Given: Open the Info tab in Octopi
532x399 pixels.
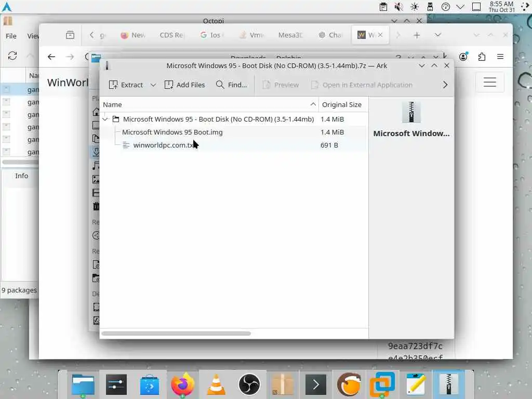Looking at the screenshot, I should click(x=21, y=176).
